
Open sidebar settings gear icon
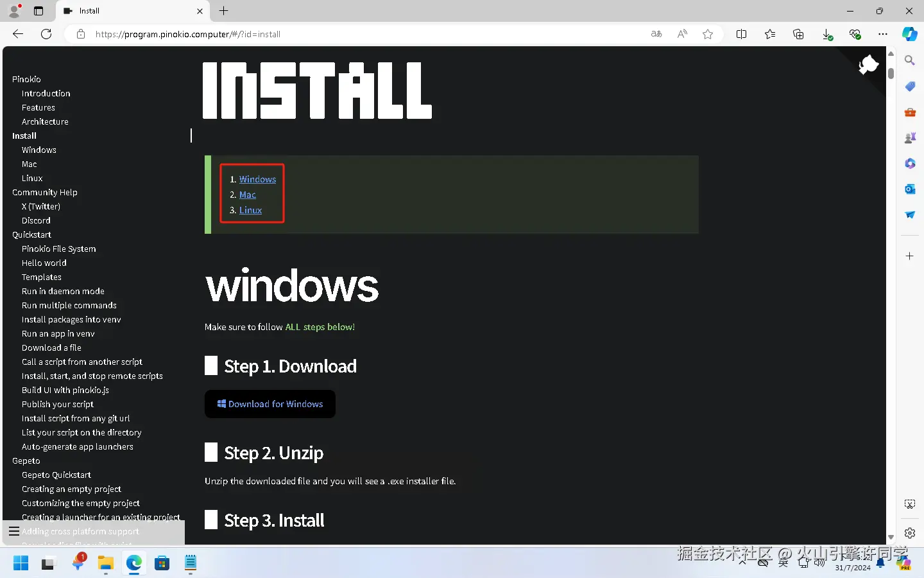click(910, 532)
